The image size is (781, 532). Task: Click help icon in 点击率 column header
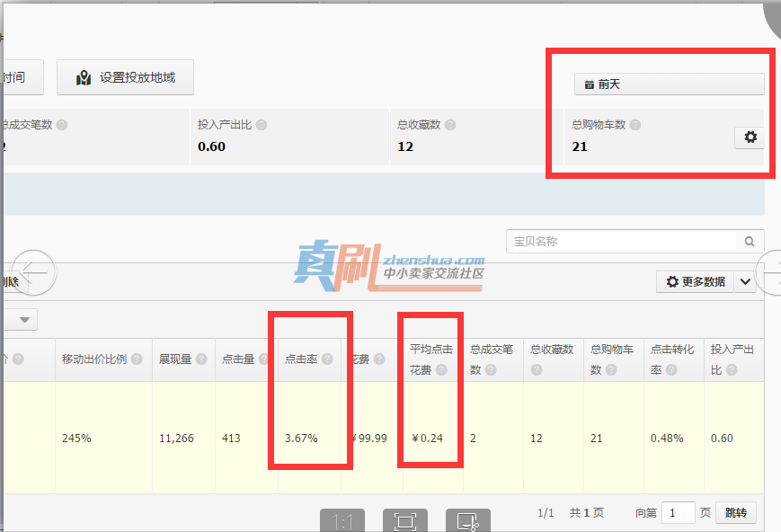327,359
